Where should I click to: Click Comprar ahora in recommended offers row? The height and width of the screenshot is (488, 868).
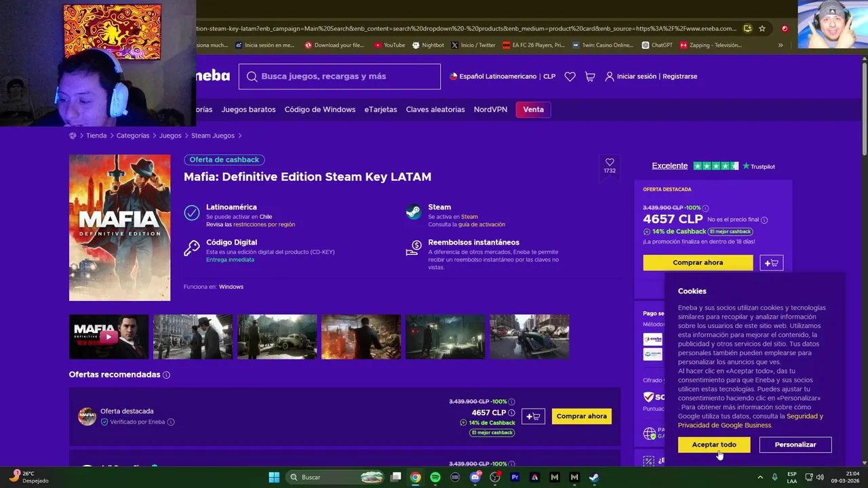(x=582, y=416)
